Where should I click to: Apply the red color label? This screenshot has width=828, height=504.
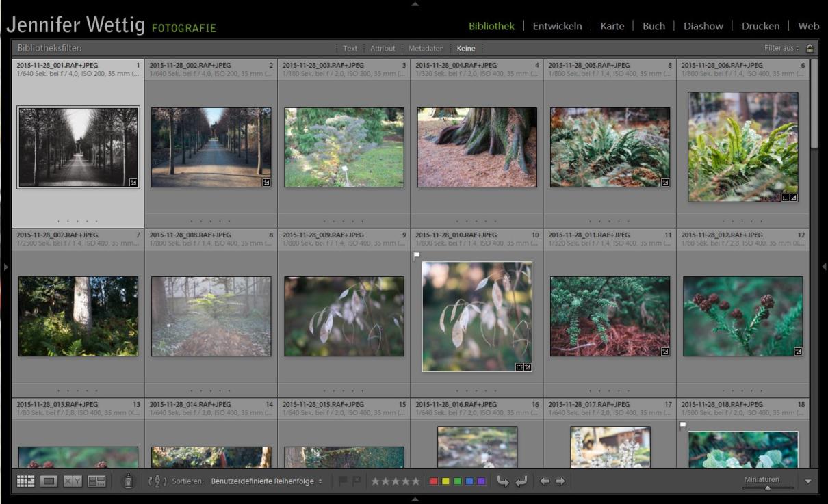[x=433, y=481]
